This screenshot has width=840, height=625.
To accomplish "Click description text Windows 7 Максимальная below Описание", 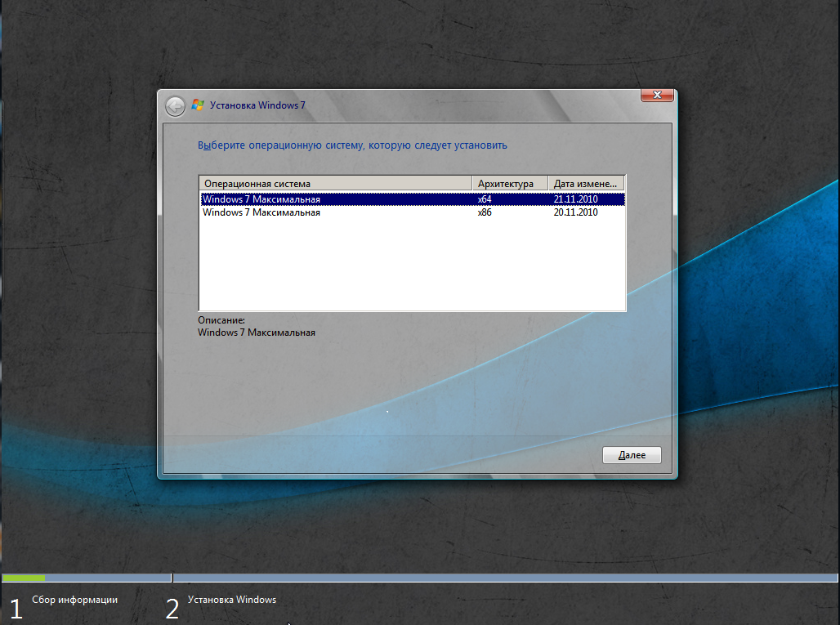I will coord(257,333).
